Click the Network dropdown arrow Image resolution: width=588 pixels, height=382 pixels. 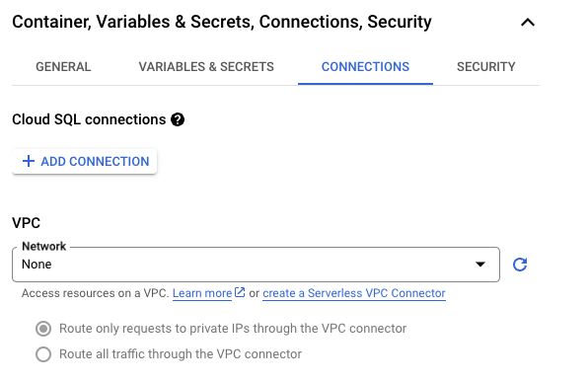point(480,265)
